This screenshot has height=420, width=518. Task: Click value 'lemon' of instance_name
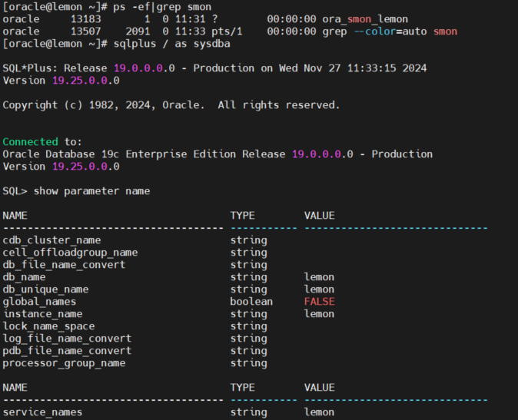319,314
